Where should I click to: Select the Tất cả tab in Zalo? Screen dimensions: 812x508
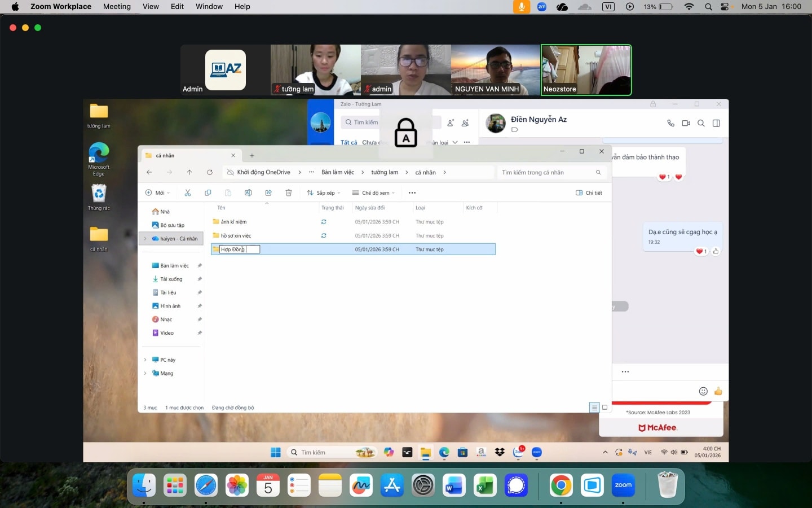[348, 142]
